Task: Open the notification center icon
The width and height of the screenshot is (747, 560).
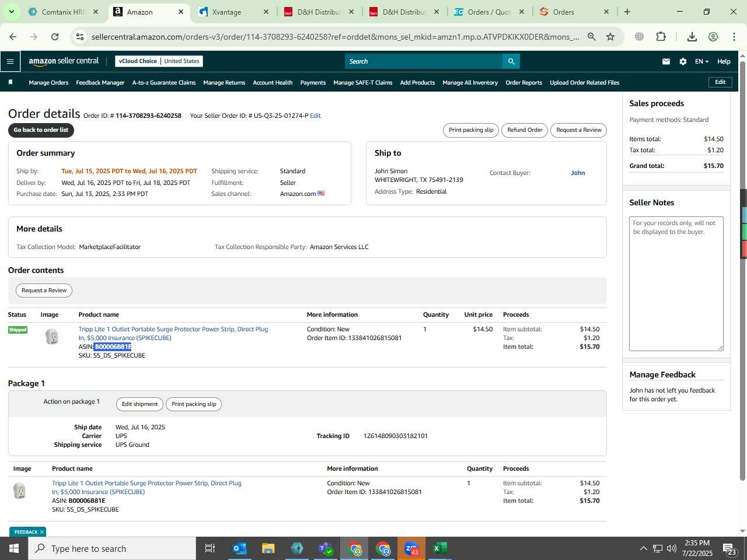Action: click(x=729, y=548)
